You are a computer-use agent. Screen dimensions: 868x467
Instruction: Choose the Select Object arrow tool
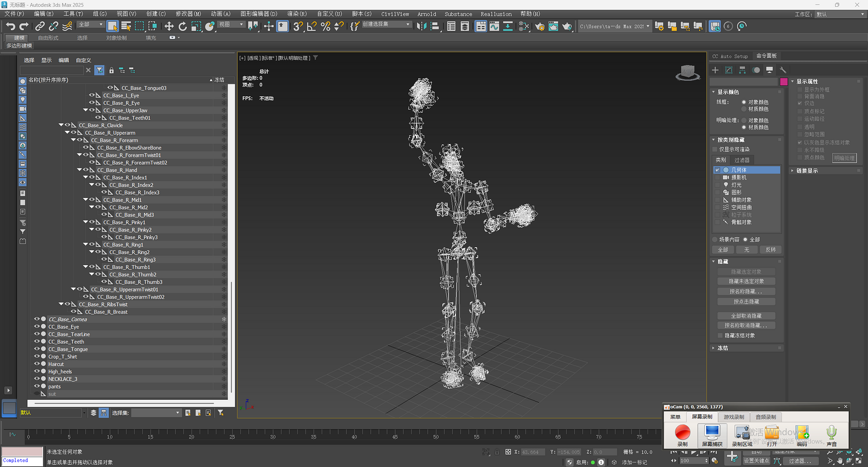pos(112,26)
